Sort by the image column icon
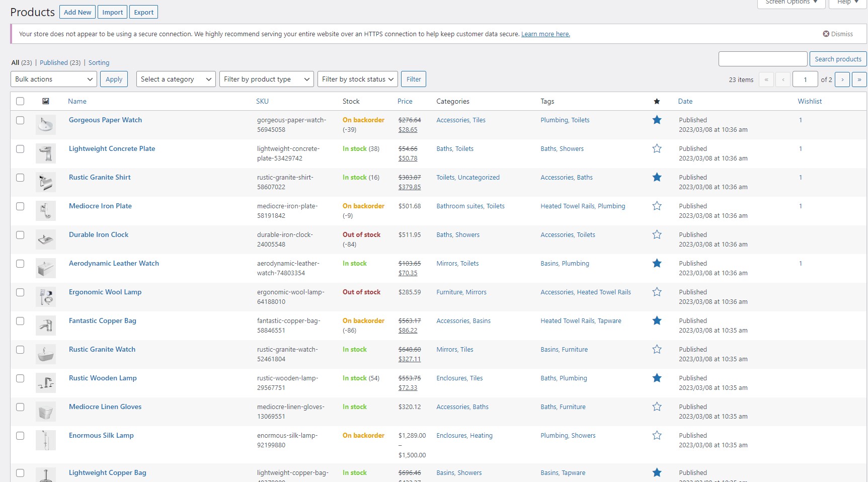This screenshot has width=868, height=482. coord(46,101)
